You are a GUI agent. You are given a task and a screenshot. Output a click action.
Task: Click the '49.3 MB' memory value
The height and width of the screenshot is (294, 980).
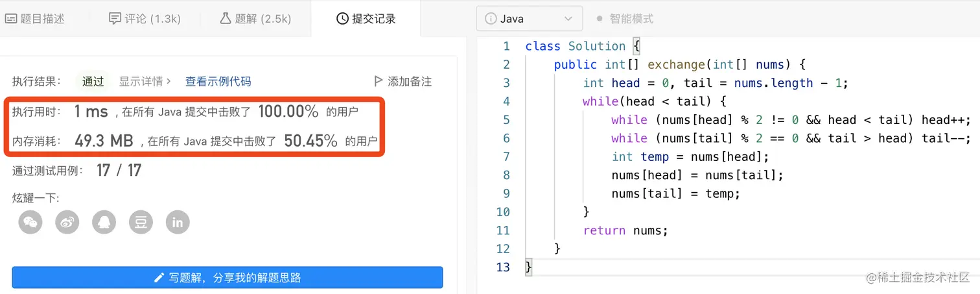(x=104, y=140)
